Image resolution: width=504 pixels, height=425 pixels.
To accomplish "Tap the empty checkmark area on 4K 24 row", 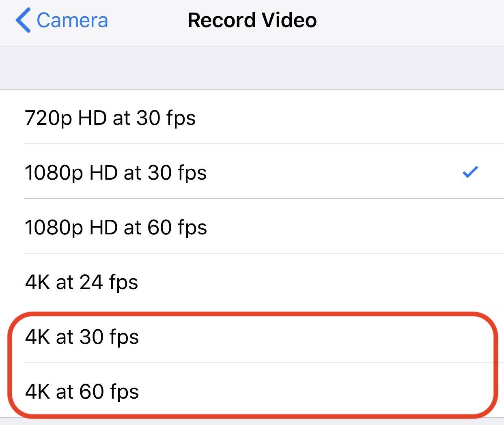I will (470, 281).
